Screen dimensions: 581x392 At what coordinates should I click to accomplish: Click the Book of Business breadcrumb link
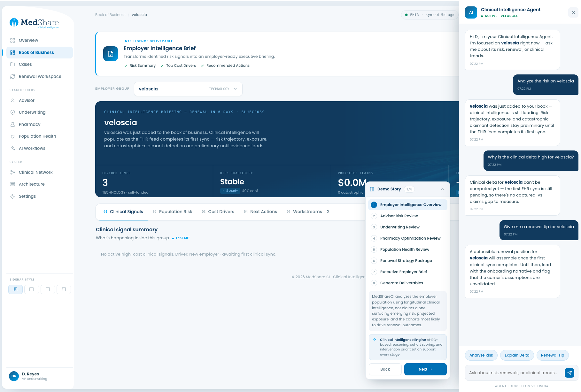[x=110, y=15]
